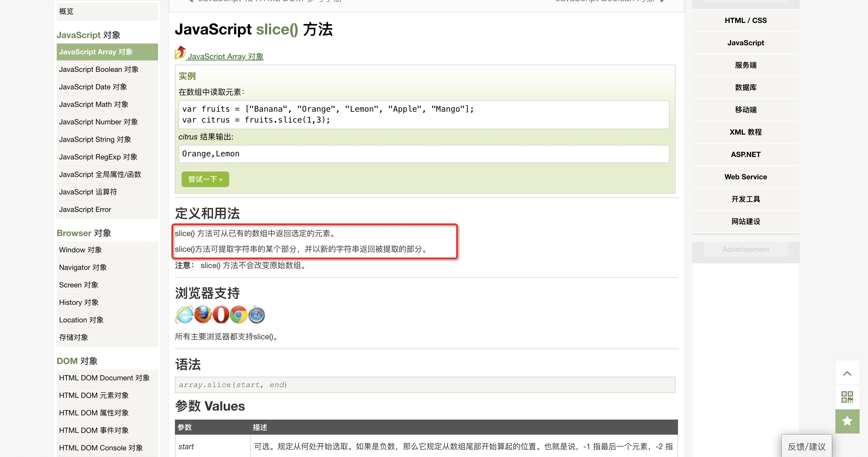Click the scroll-to-top chevron icon

(847, 373)
